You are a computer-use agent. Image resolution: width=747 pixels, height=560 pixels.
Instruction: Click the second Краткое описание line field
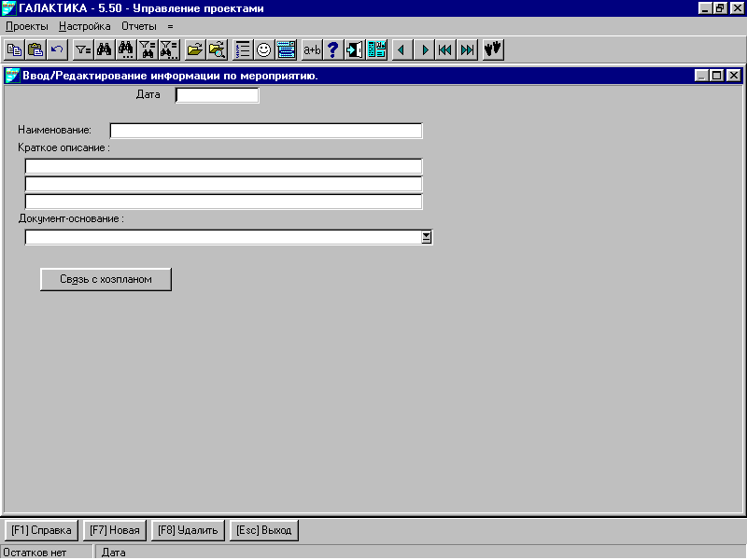[223, 184]
